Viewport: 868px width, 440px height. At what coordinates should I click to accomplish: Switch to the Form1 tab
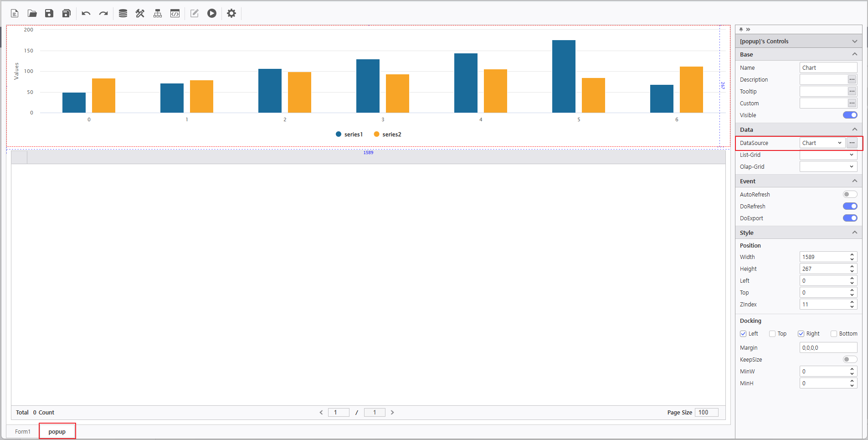23,432
